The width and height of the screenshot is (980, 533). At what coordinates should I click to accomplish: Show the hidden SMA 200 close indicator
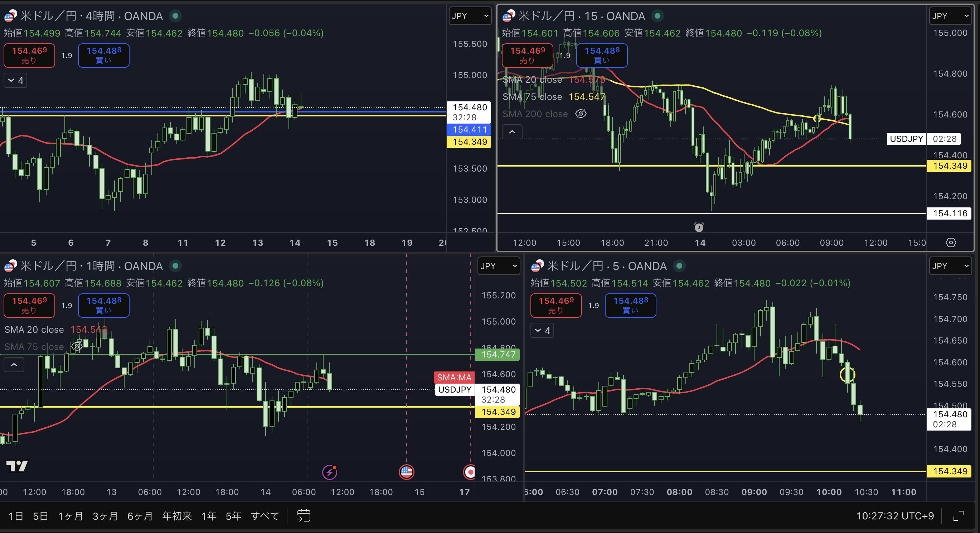tap(581, 114)
